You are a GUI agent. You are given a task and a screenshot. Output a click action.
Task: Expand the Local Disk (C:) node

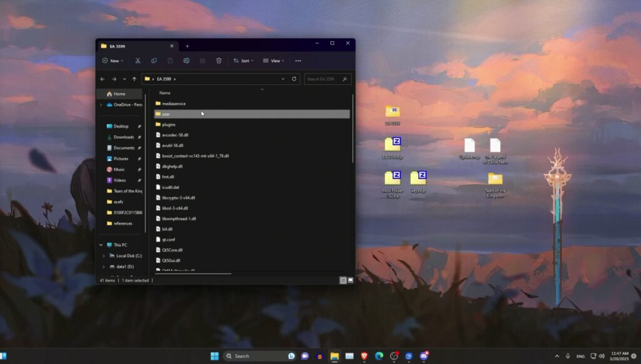(x=103, y=256)
